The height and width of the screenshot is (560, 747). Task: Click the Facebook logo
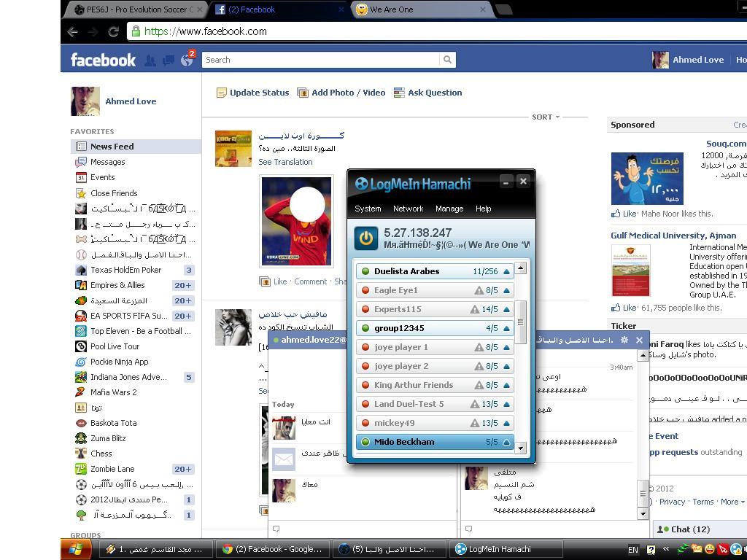pyautogui.click(x=103, y=60)
